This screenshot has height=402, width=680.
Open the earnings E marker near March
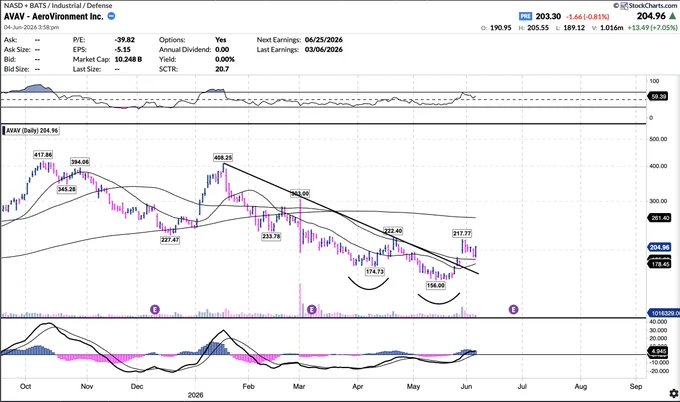pos(311,309)
